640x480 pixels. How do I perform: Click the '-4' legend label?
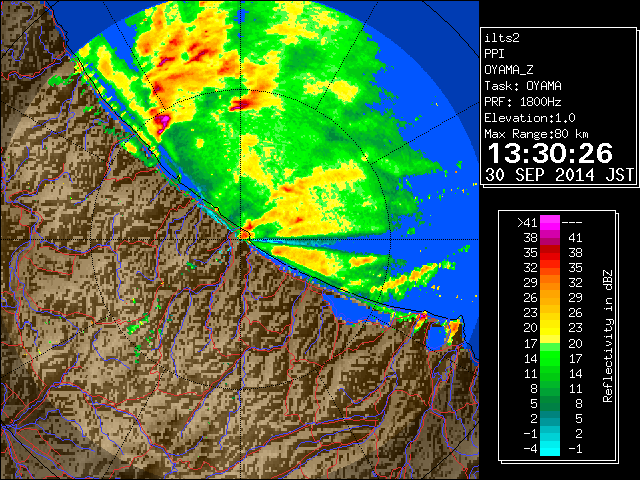530,449
